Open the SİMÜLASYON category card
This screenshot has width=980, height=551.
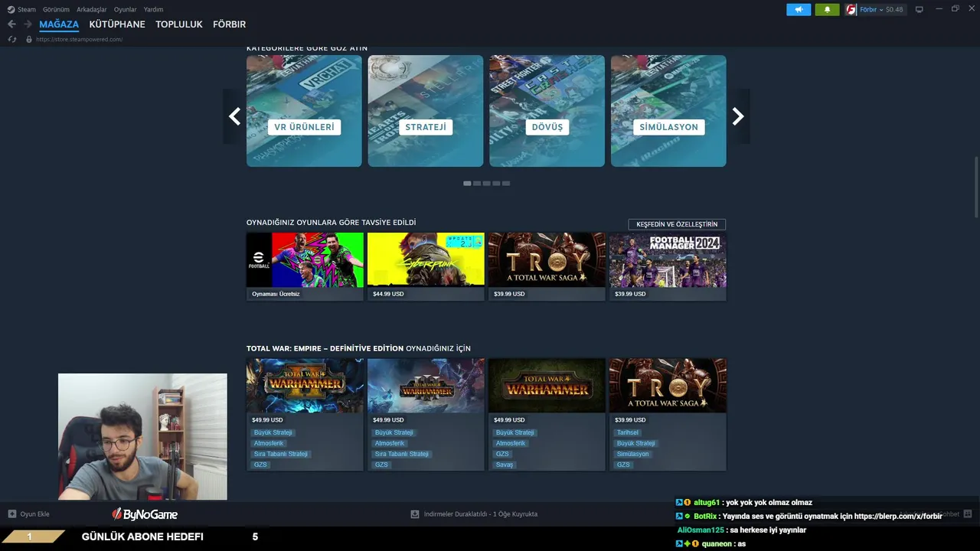pos(668,111)
